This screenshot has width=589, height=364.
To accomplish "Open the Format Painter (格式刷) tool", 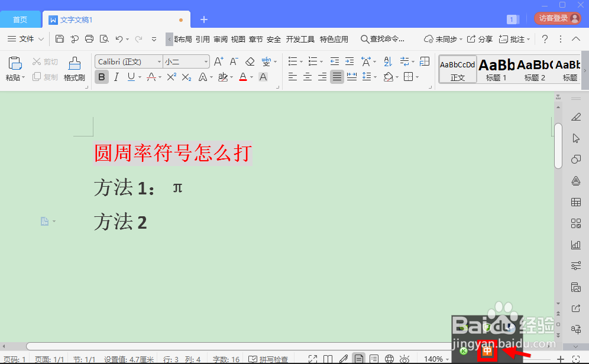I will (x=74, y=67).
